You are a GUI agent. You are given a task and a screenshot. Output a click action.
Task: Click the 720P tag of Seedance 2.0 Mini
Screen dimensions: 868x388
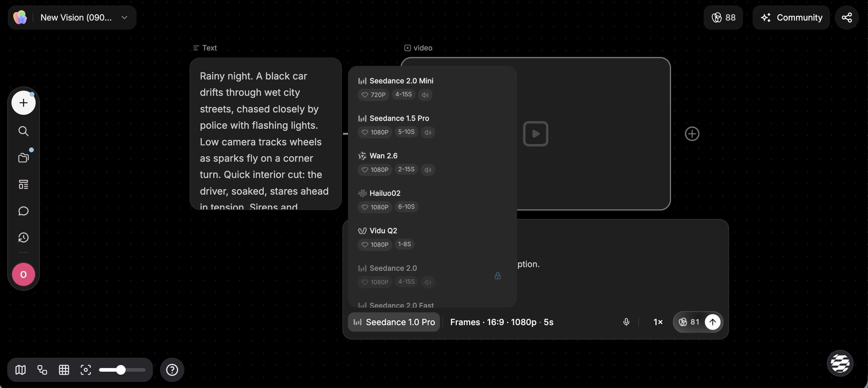[x=373, y=95]
